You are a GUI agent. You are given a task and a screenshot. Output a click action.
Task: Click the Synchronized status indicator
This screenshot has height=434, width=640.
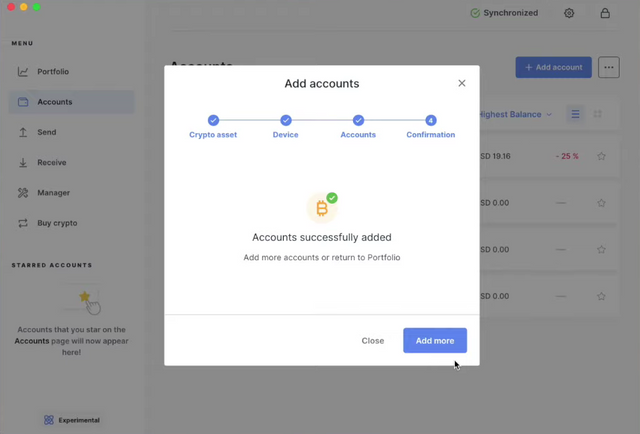pyautogui.click(x=504, y=13)
